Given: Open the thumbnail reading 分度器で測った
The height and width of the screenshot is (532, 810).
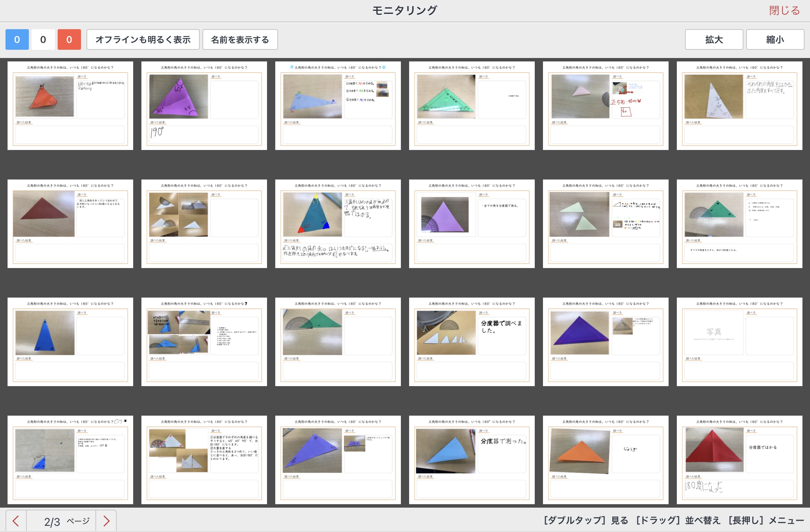Looking at the screenshot, I should pos(472,460).
